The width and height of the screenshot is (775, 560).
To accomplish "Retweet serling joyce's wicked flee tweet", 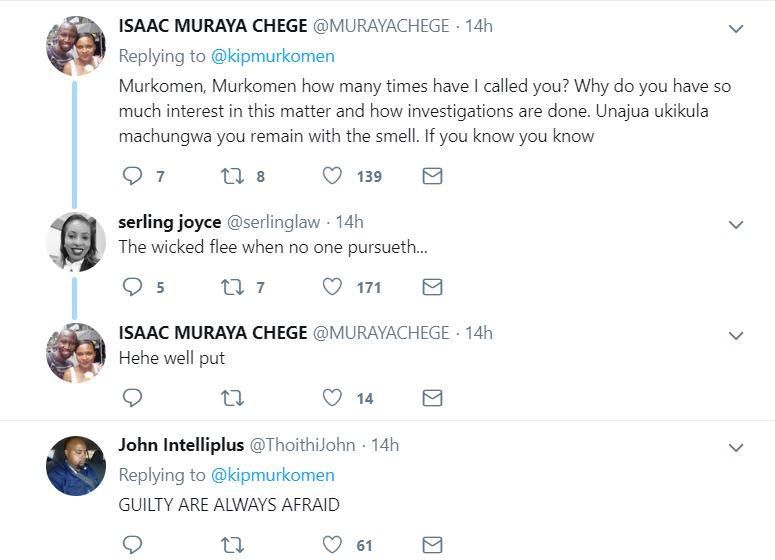I will click(232, 287).
